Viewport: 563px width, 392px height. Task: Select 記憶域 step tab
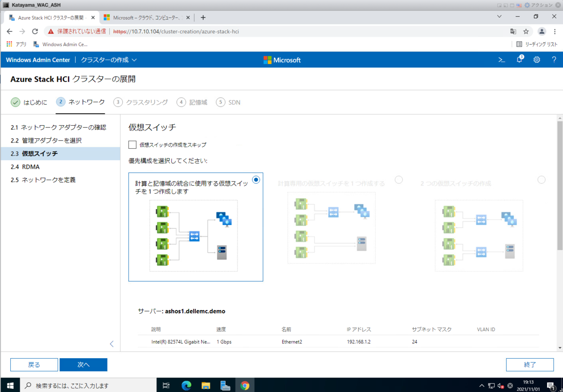point(192,102)
